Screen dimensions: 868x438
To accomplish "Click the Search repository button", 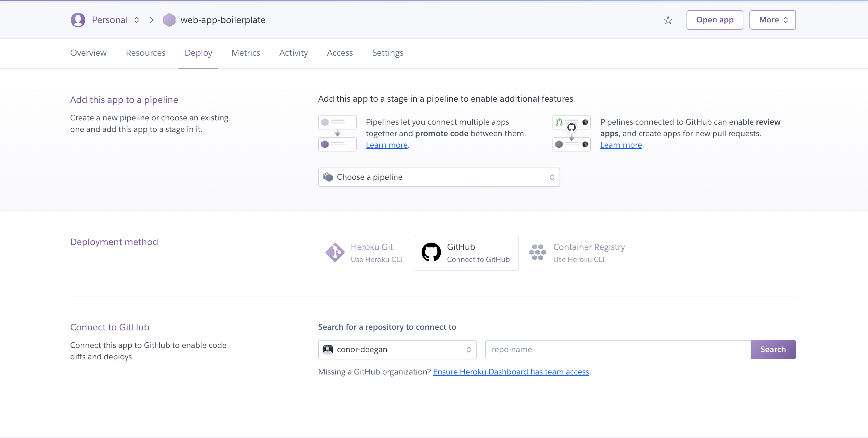I will pyautogui.click(x=773, y=349).
